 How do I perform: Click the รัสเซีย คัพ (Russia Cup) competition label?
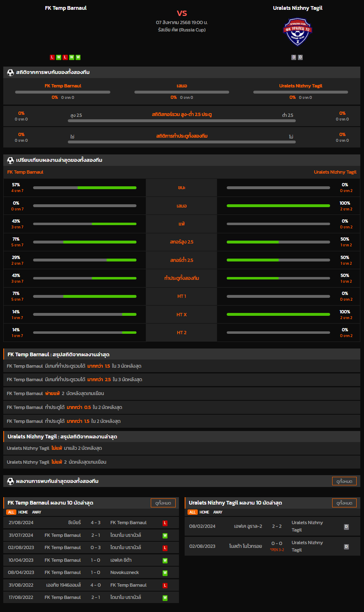tap(182, 30)
